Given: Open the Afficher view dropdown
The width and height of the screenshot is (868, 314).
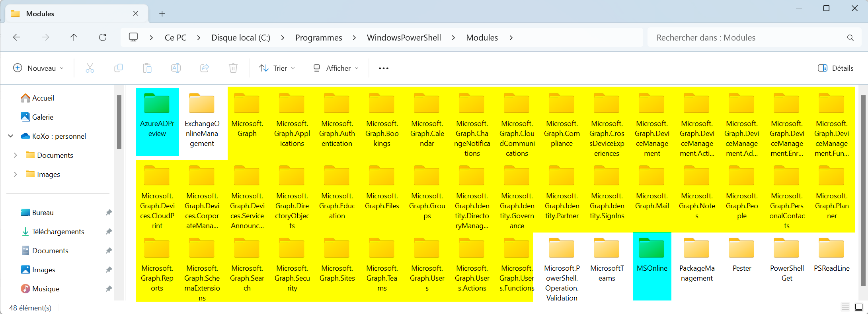Looking at the screenshot, I should 336,68.
